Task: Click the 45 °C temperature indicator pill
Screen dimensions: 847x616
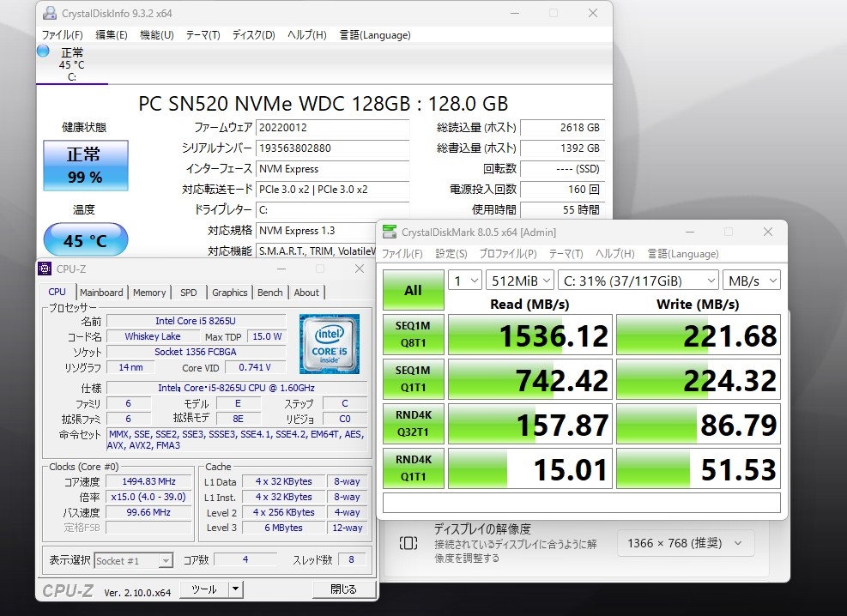Action: click(x=85, y=239)
